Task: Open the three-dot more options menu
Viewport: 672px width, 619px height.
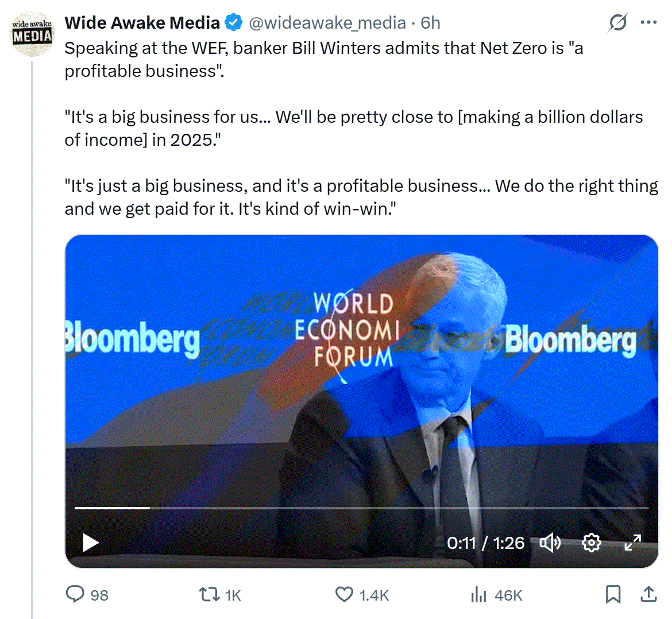Action: [648, 23]
